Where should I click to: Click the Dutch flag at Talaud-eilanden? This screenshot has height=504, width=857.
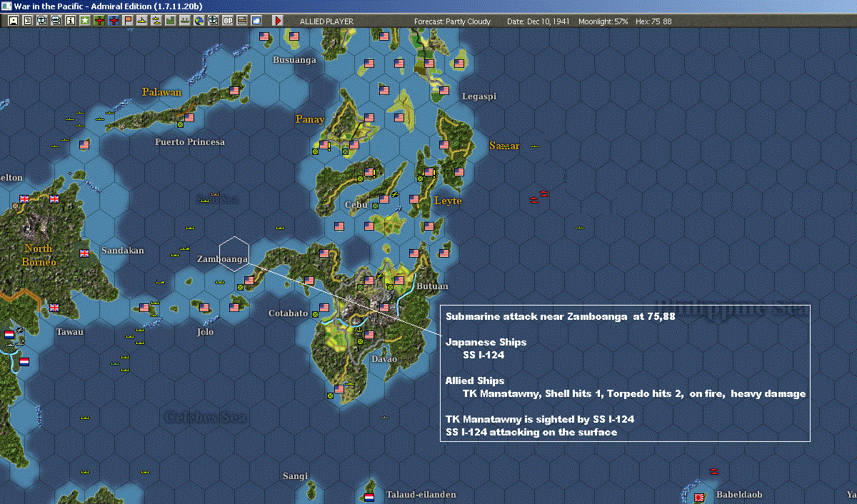click(x=369, y=497)
